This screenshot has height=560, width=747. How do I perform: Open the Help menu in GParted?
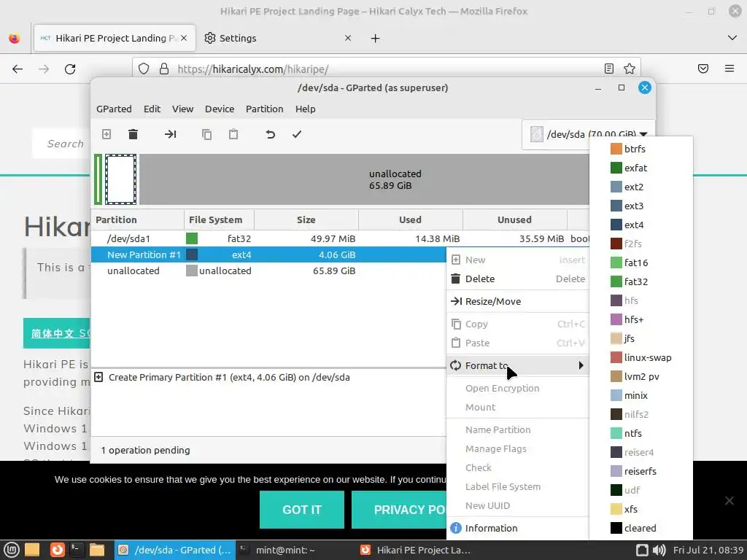click(306, 109)
